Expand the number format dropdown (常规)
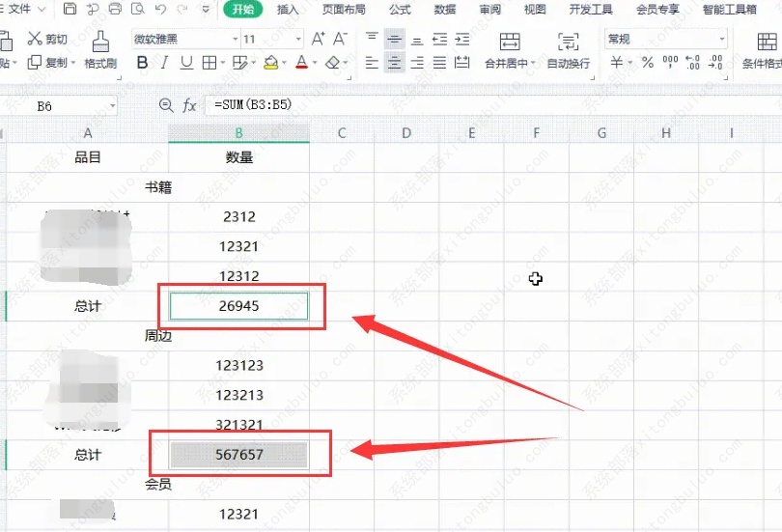Image resolution: width=782 pixels, height=532 pixels. point(721,40)
